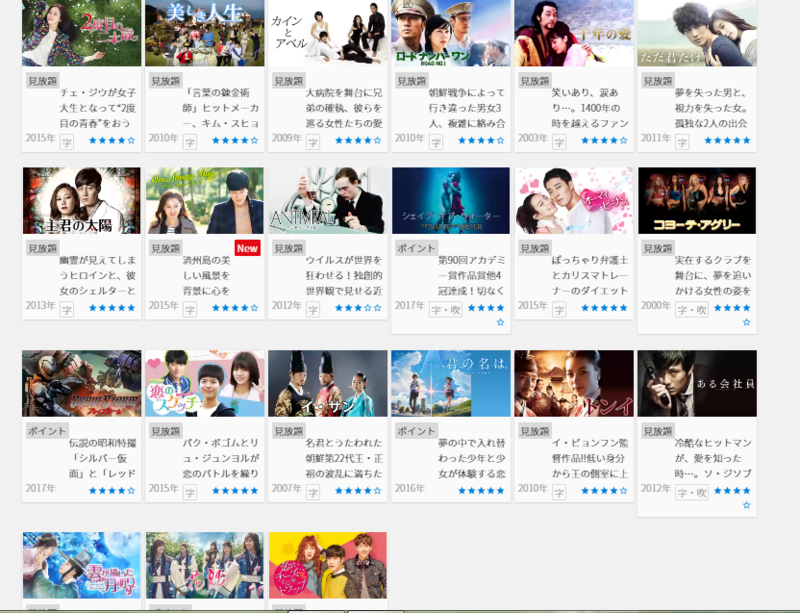Click the 字 badge on the 2003年 card
The height and width of the screenshot is (613, 800).
[559, 142]
